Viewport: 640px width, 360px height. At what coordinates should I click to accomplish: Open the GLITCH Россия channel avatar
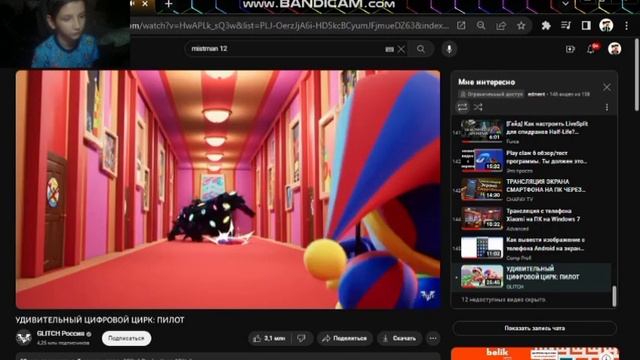pos(24,337)
